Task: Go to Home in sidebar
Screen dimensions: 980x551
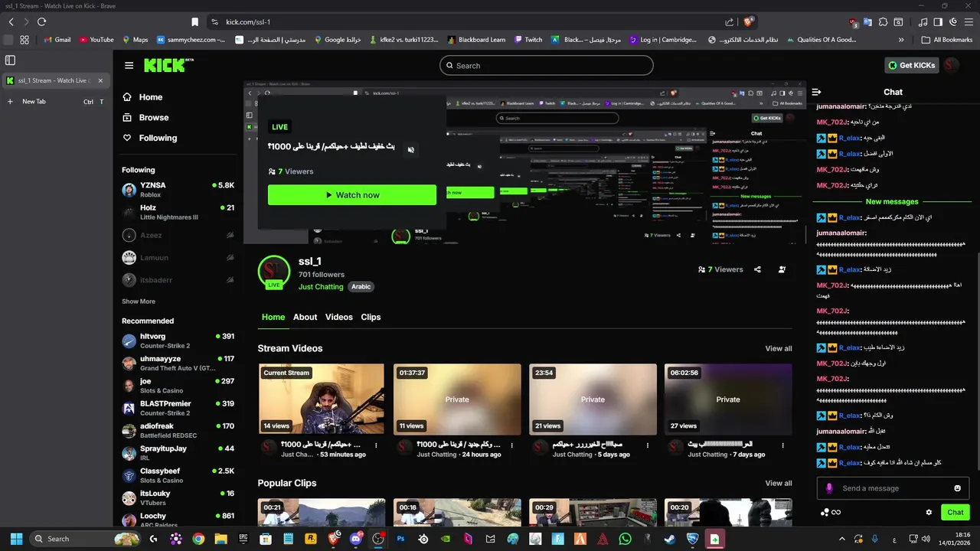Action: coord(142,97)
